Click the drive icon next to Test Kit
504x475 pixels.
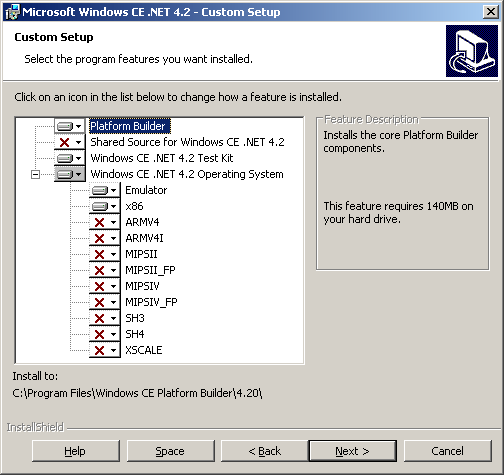click(x=65, y=158)
